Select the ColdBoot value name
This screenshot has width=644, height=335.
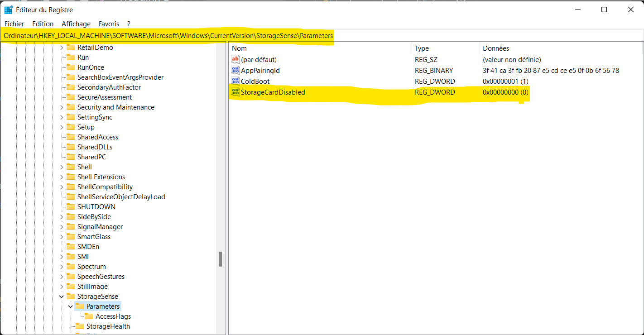[255, 81]
